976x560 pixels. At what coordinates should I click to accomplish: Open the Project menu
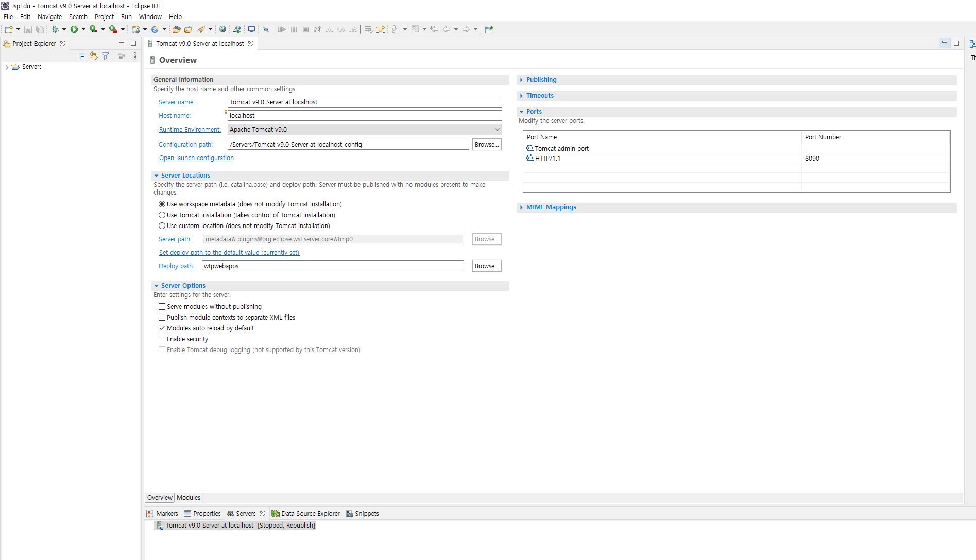click(104, 17)
